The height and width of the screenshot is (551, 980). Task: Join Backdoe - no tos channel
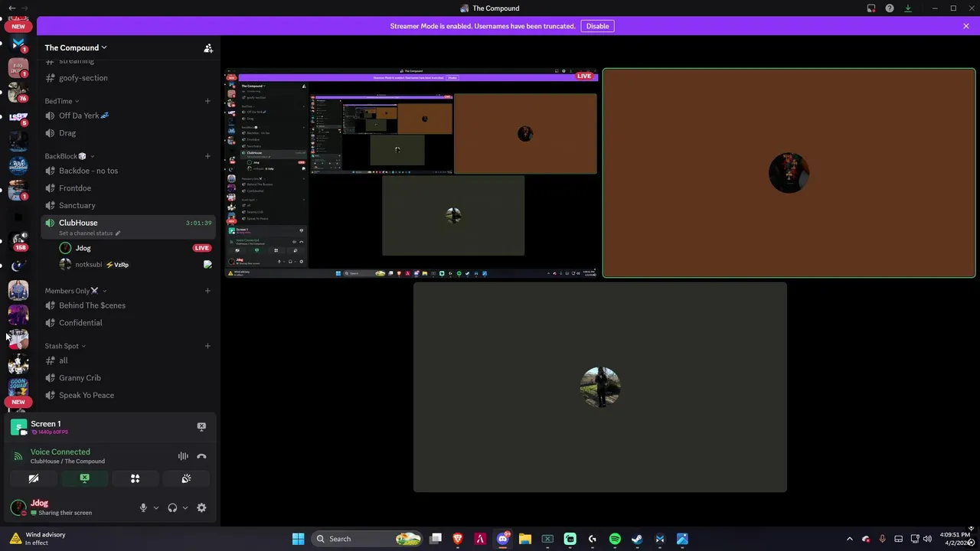coord(127,171)
